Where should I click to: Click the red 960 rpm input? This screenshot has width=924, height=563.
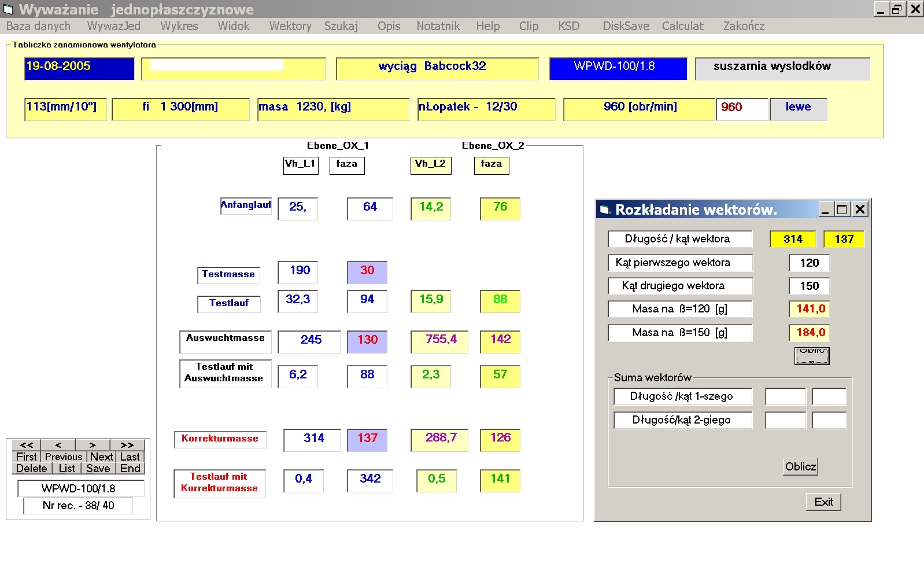coord(742,109)
